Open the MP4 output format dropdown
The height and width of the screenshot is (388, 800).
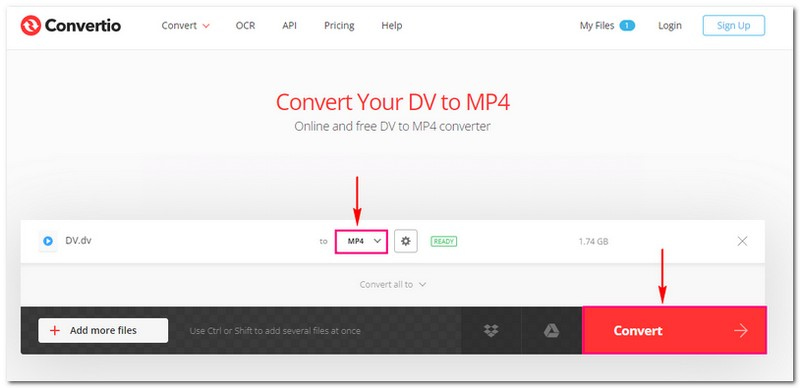point(361,241)
